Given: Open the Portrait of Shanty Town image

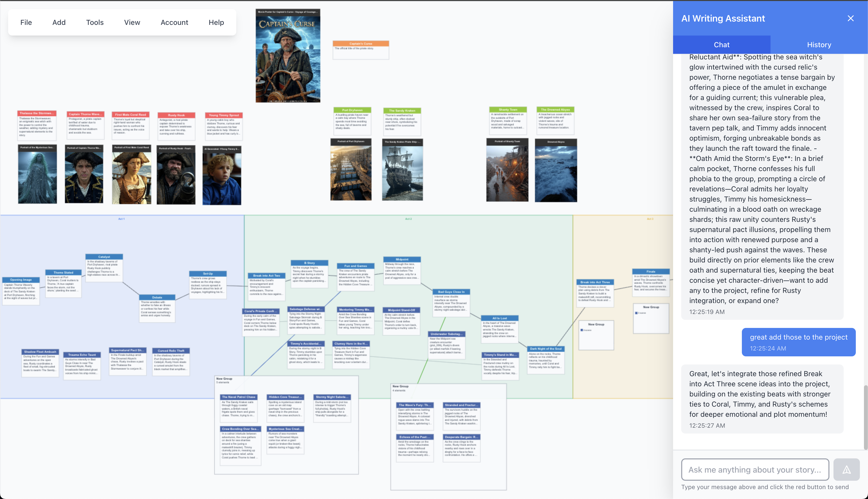Looking at the screenshot, I should click(x=507, y=170).
